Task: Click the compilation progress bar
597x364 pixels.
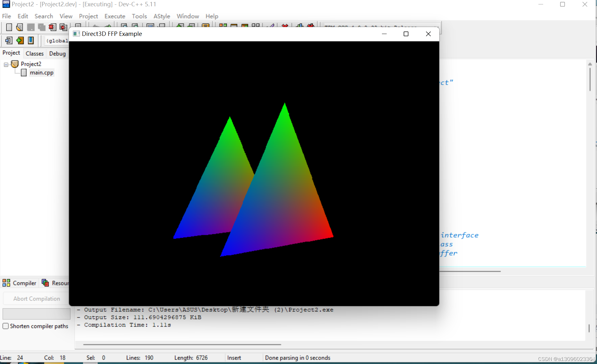Action: tap(37, 314)
